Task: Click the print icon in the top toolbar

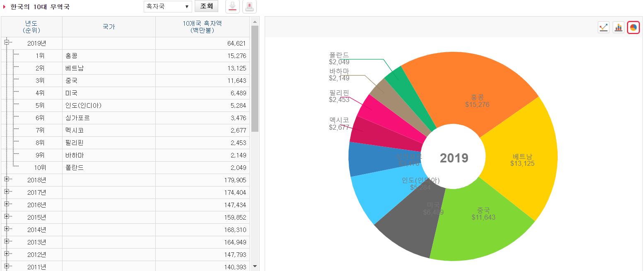Action: [x=249, y=7]
